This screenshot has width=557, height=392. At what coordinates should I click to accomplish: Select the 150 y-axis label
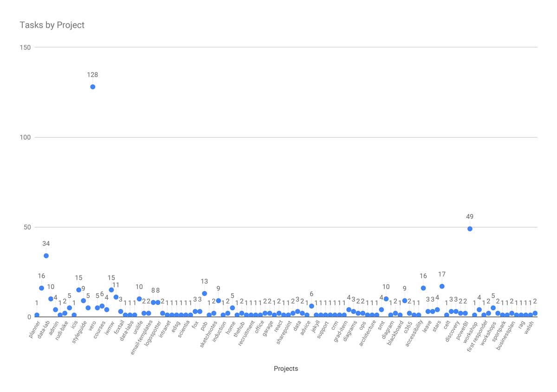tap(25, 47)
